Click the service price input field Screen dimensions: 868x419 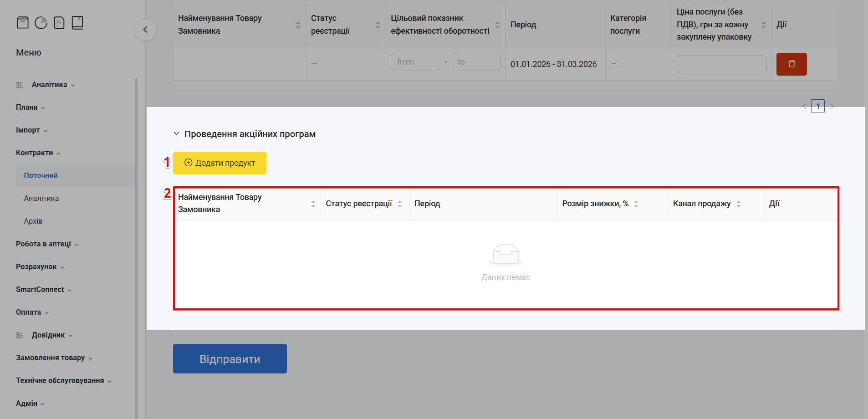pos(721,64)
